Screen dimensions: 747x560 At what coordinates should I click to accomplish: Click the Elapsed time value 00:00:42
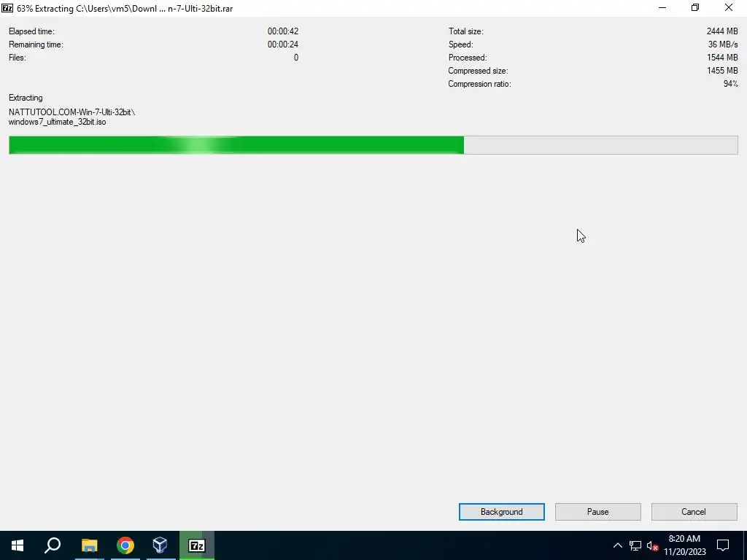point(283,31)
